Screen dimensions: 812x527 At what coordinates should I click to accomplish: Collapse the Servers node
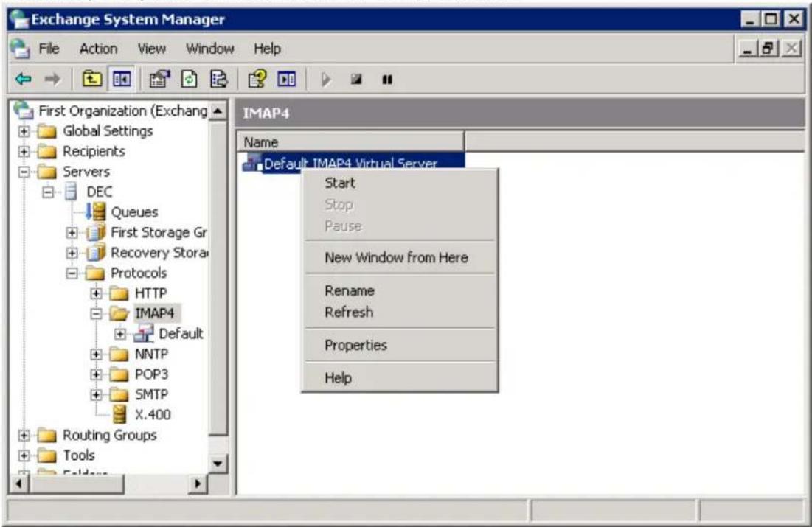point(24,171)
